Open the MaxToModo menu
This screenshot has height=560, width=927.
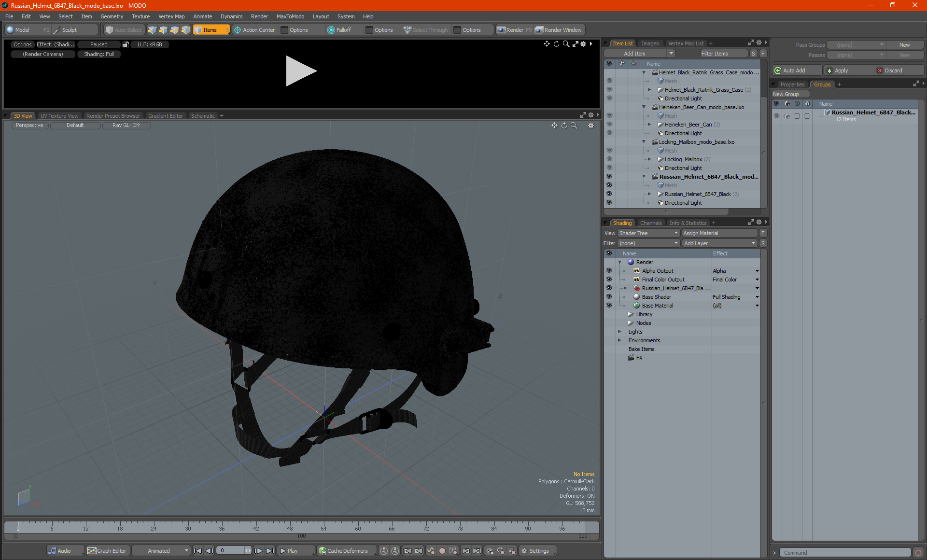290,16
